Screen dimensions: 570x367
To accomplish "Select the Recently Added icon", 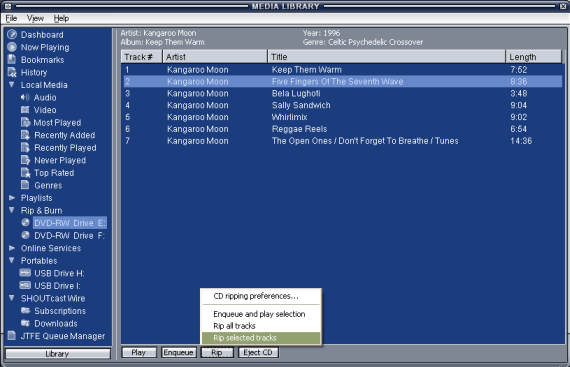I will click(25, 135).
